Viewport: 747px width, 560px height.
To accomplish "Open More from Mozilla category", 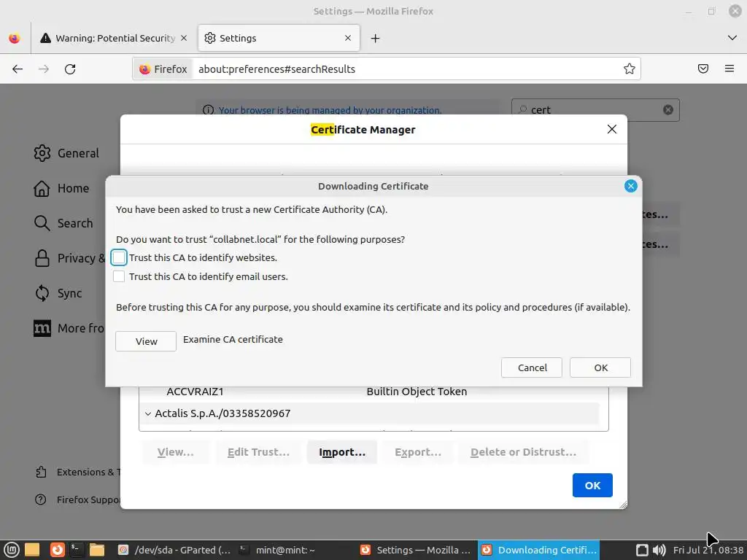I will [69, 328].
